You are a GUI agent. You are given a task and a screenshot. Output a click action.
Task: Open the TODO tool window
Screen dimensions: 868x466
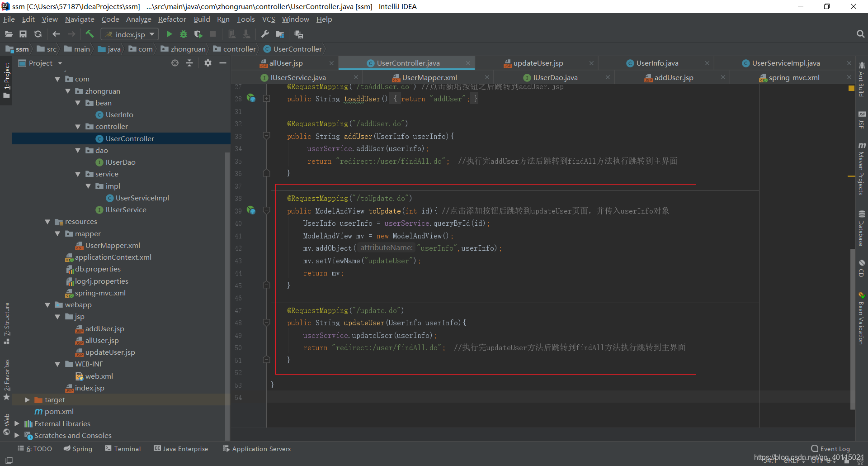(35, 449)
